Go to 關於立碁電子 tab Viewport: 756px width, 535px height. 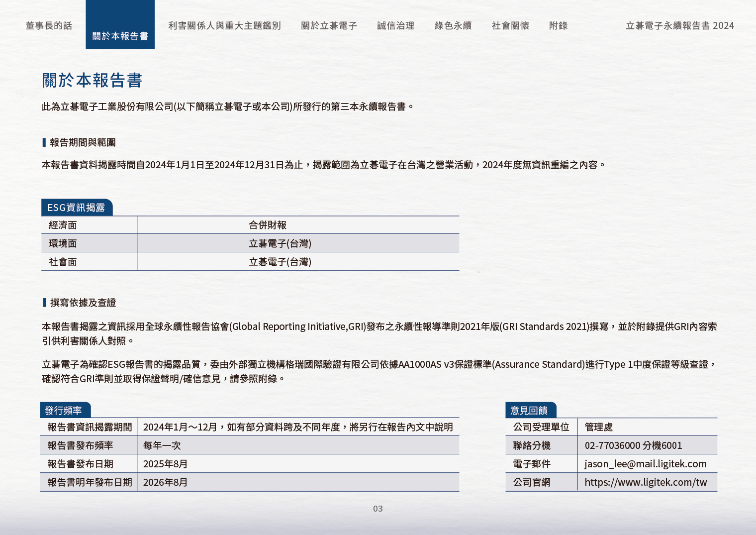[329, 25]
